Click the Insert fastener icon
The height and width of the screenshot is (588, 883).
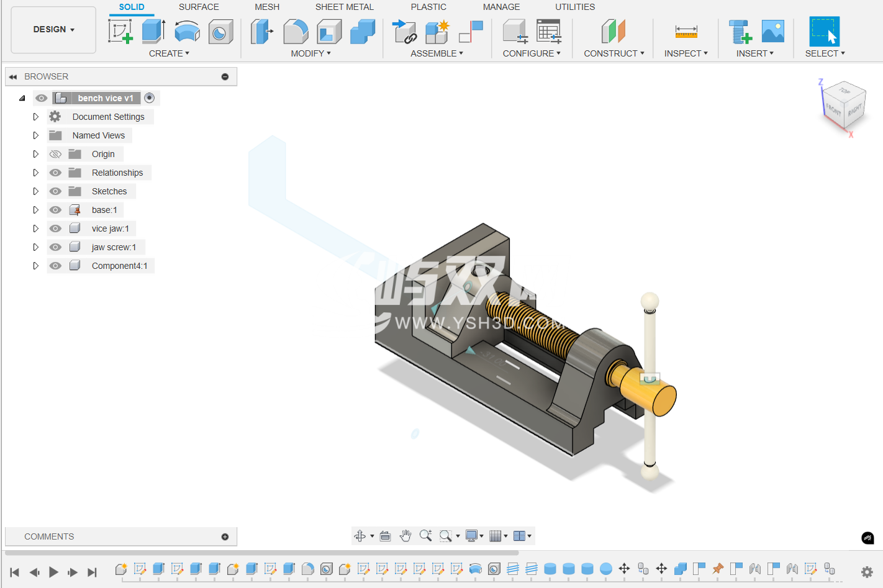(x=740, y=31)
